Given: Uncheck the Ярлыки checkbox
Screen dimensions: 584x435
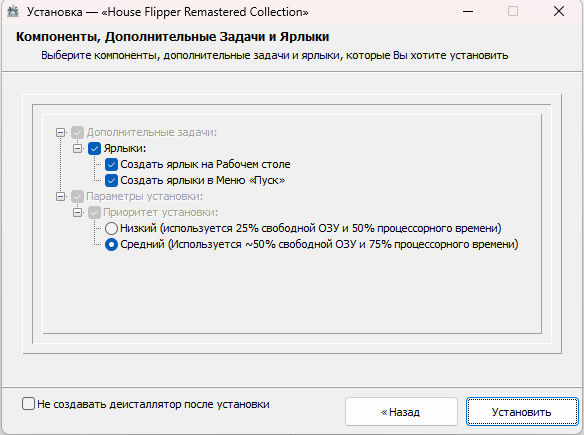Looking at the screenshot, I should tap(95, 148).
